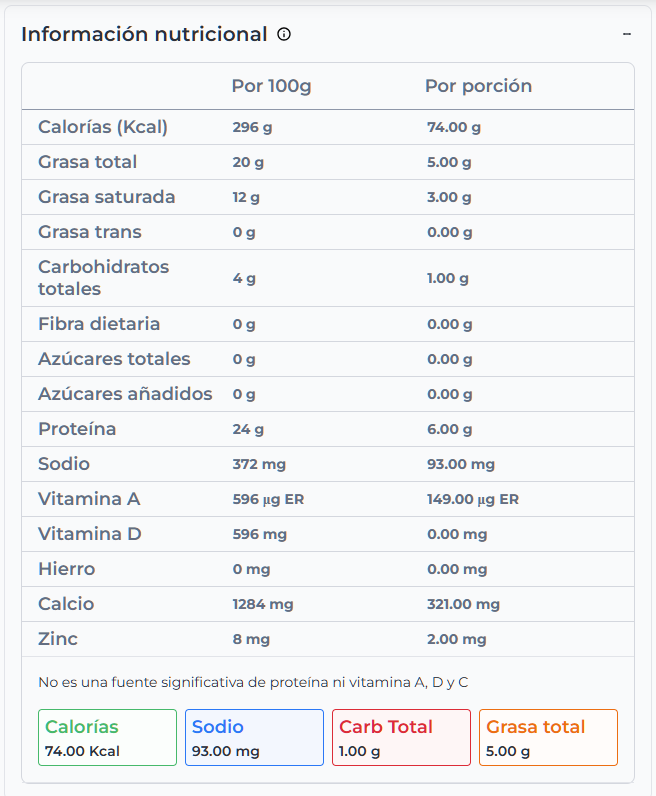The width and height of the screenshot is (656, 796).
Task: Click the red Carb Total summary box
Action: coord(401,738)
